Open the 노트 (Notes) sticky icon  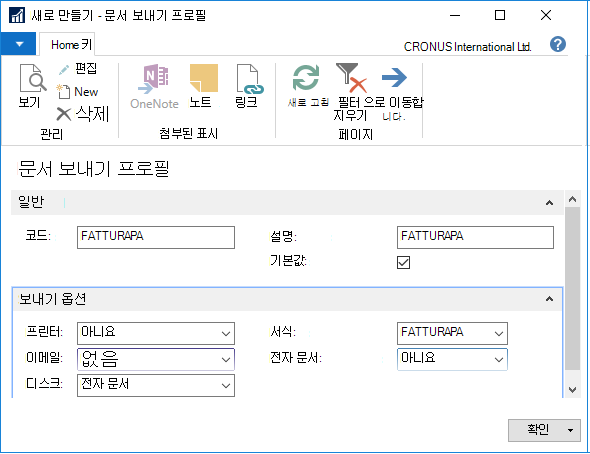tap(204, 78)
